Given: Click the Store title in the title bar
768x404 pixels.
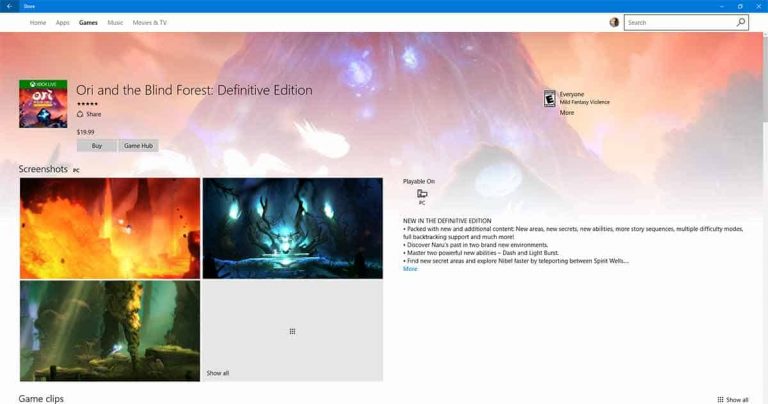Looking at the screenshot, I should coord(29,6).
